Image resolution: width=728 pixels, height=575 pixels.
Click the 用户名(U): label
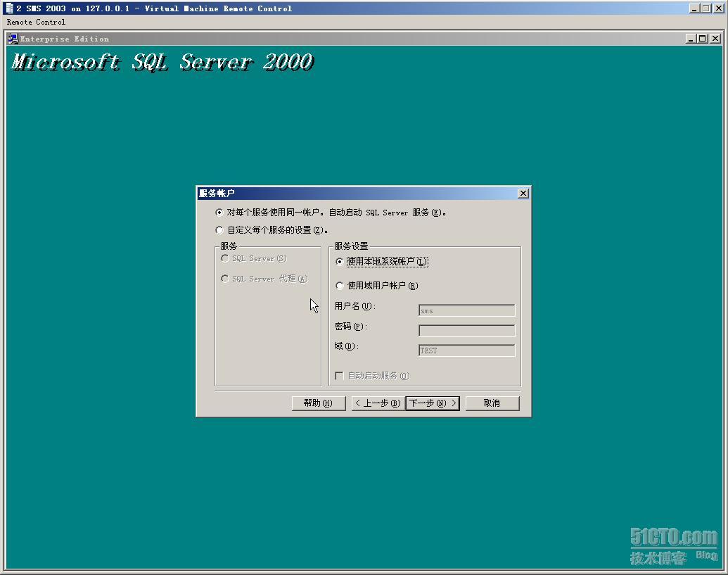pyautogui.click(x=355, y=306)
